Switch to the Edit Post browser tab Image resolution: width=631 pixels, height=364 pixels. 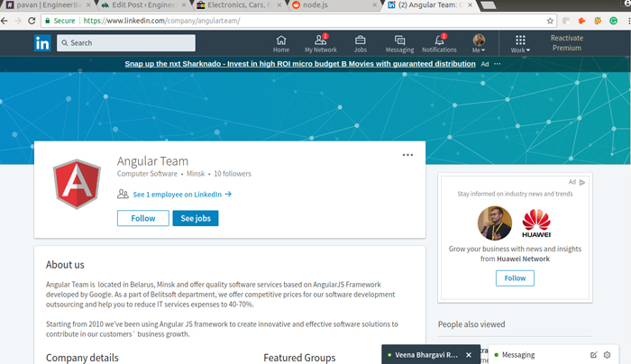coord(135,5)
